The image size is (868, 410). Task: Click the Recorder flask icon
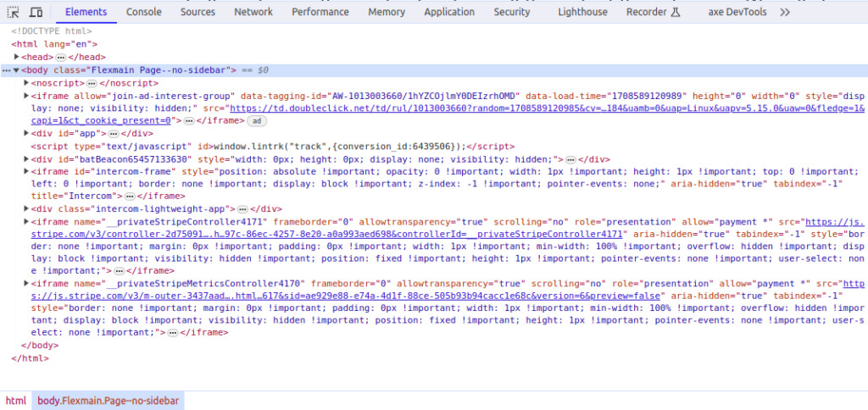point(676,12)
